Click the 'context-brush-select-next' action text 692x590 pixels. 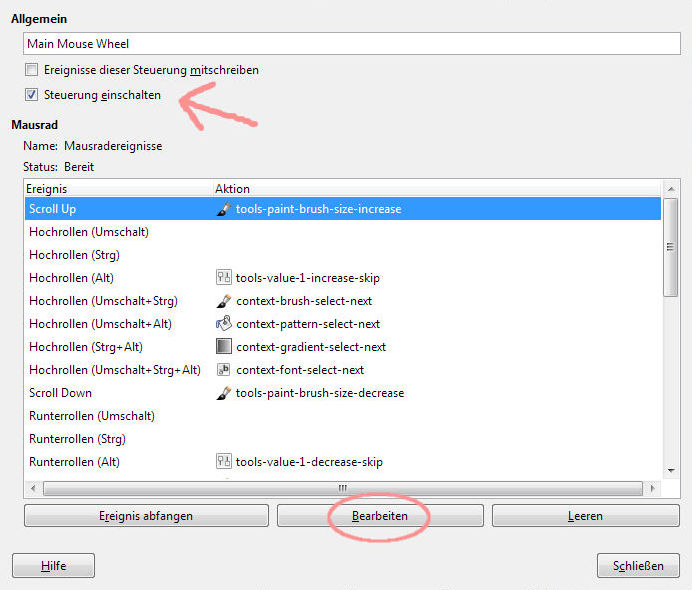tap(304, 301)
